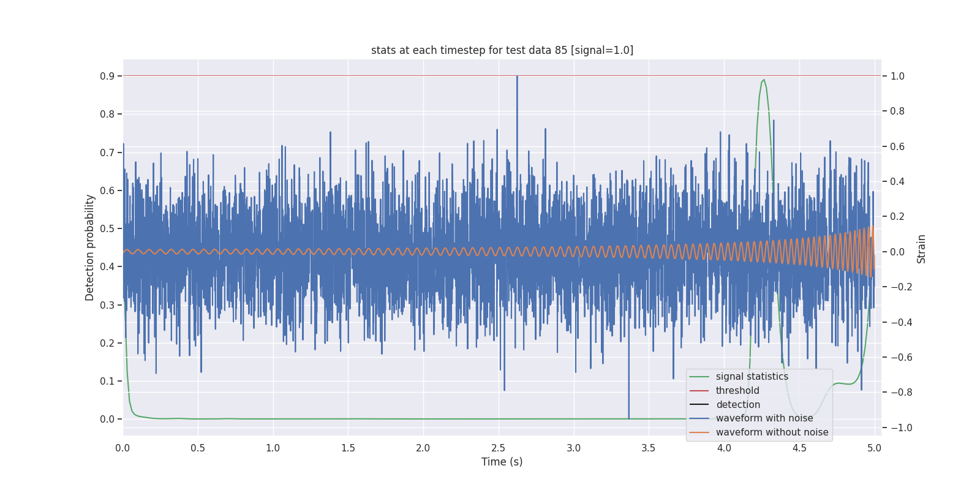
Task: Click the 'Time (s)' x-axis label
Action: (502, 462)
